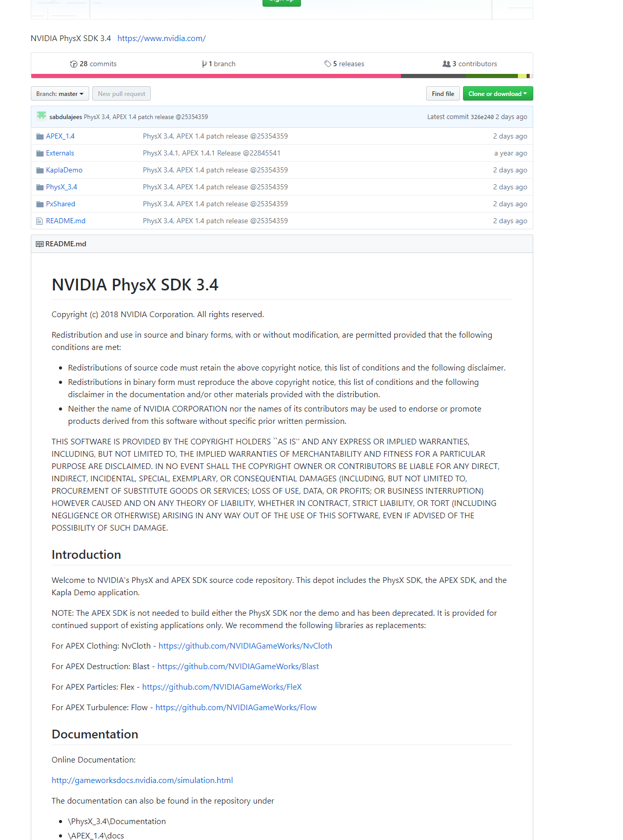Open the 1 branch view
Image resolution: width=623 pixels, height=840 pixels.
click(218, 64)
